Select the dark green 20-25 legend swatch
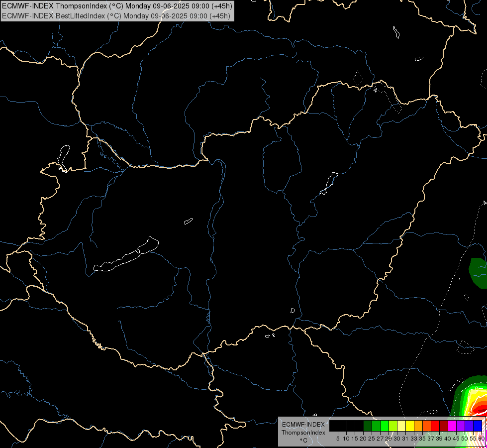This screenshot has height=448, width=487. [368, 426]
